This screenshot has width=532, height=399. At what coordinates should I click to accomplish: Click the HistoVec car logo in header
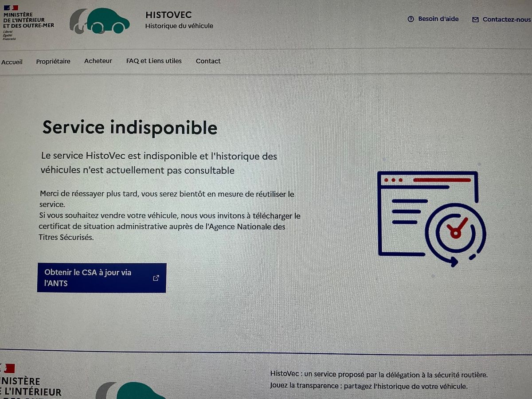pos(100,21)
